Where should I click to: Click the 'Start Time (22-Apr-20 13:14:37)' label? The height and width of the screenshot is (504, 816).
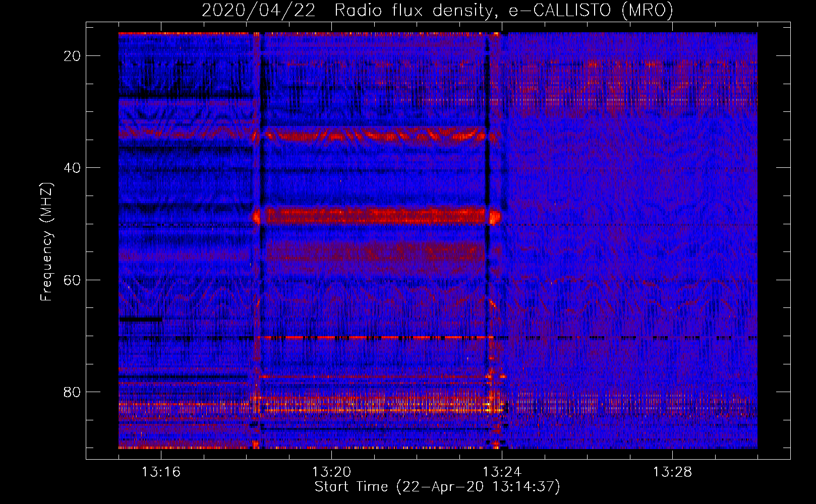click(x=437, y=487)
